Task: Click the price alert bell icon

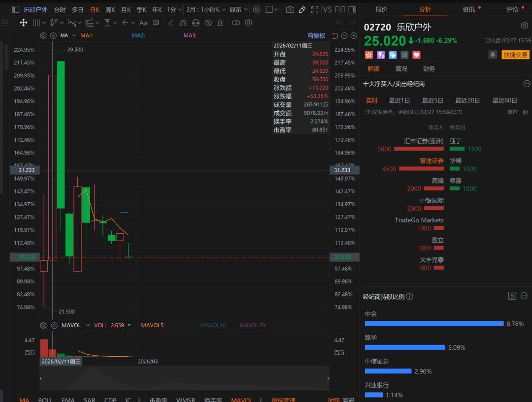Action: [x=493, y=55]
